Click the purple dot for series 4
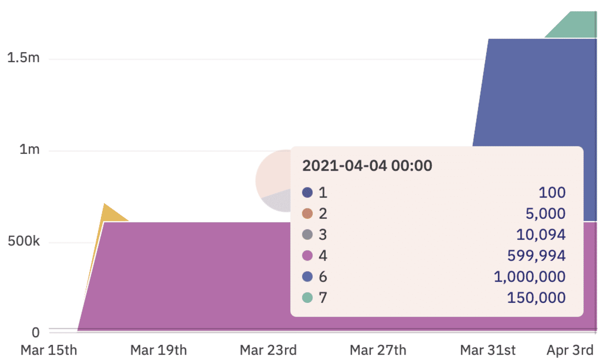Screen dimensions: 598x364 pyautogui.click(x=307, y=255)
